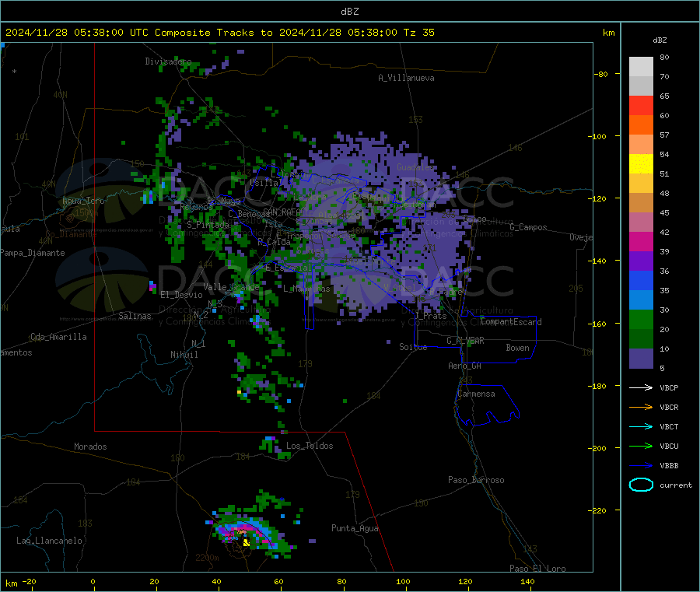Click the Valle_Grande map label
The height and width of the screenshot is (592, 700).
click(231, 287)
